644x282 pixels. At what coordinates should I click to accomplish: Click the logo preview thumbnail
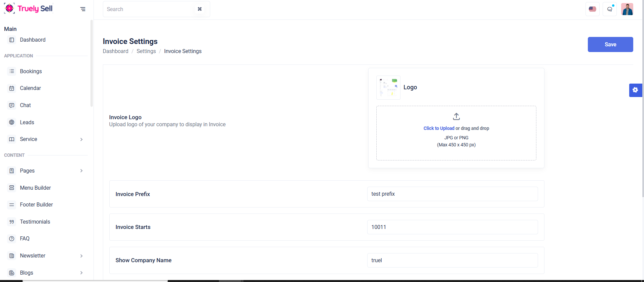pos(388,87)
